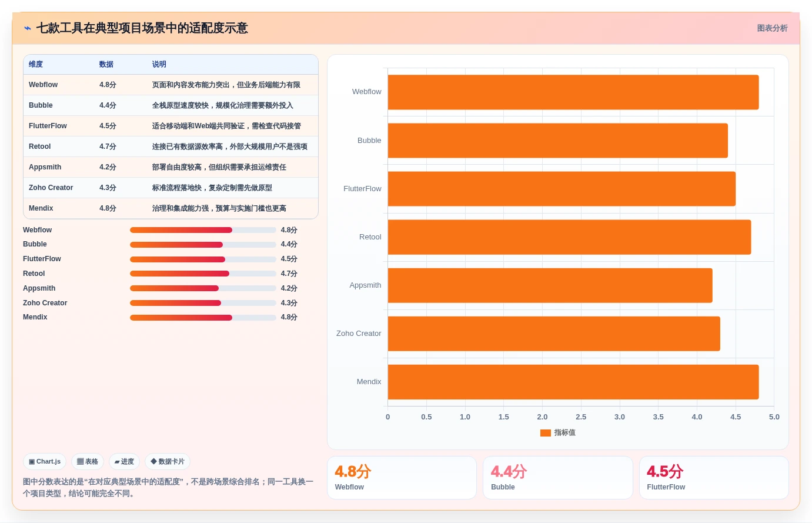Click the lightning icon beside the title
812x523 pixels.
coord(28,28)
